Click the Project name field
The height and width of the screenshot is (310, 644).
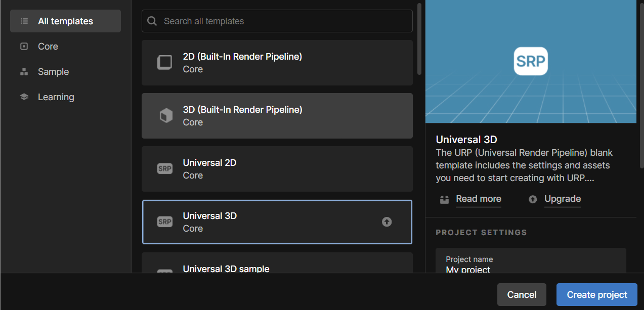point(531,260)
